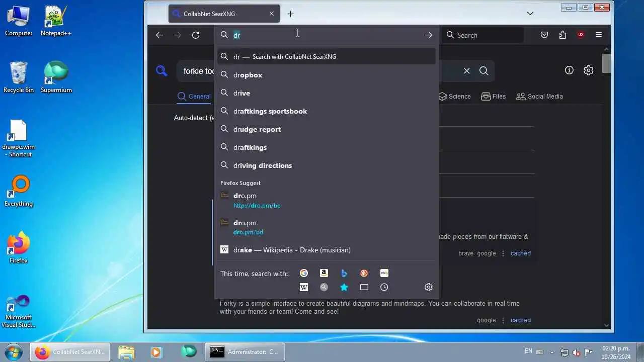
Task: Search this time with eBay
Action: 384,273
